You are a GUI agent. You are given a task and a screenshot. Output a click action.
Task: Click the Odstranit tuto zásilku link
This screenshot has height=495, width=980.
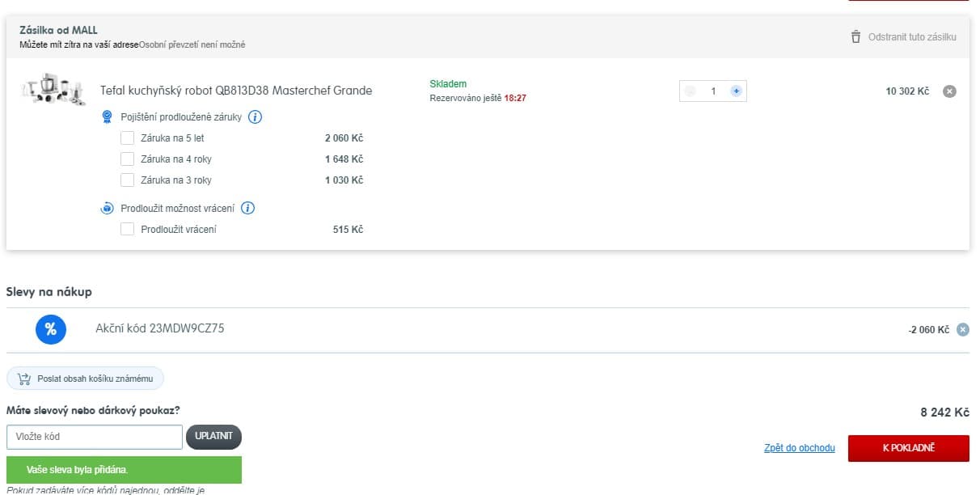pos(912,37)
